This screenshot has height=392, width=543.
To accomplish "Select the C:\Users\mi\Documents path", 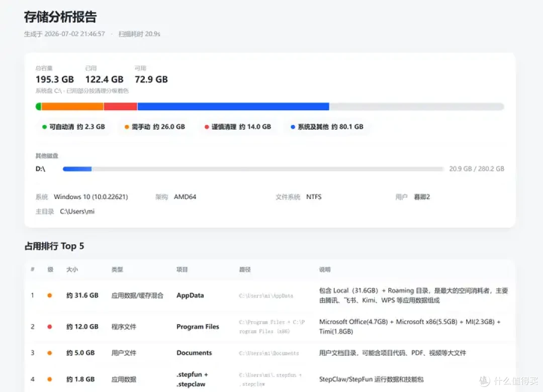I will click(x=268, y=353).
